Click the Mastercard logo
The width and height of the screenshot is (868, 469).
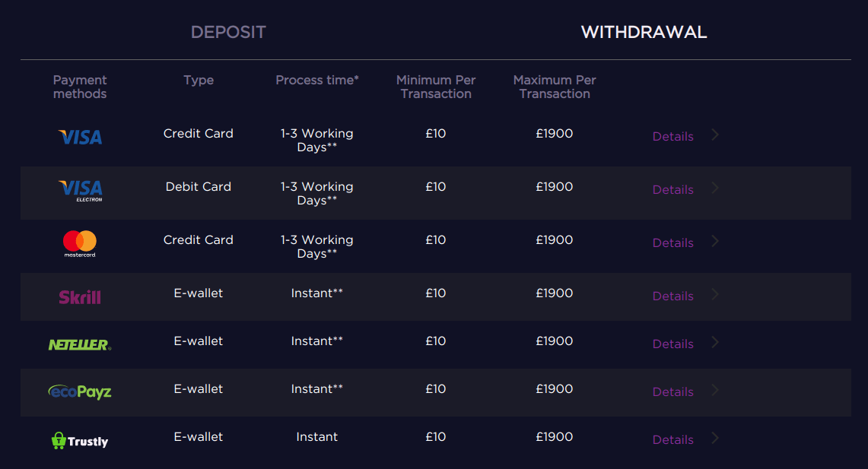80,244
